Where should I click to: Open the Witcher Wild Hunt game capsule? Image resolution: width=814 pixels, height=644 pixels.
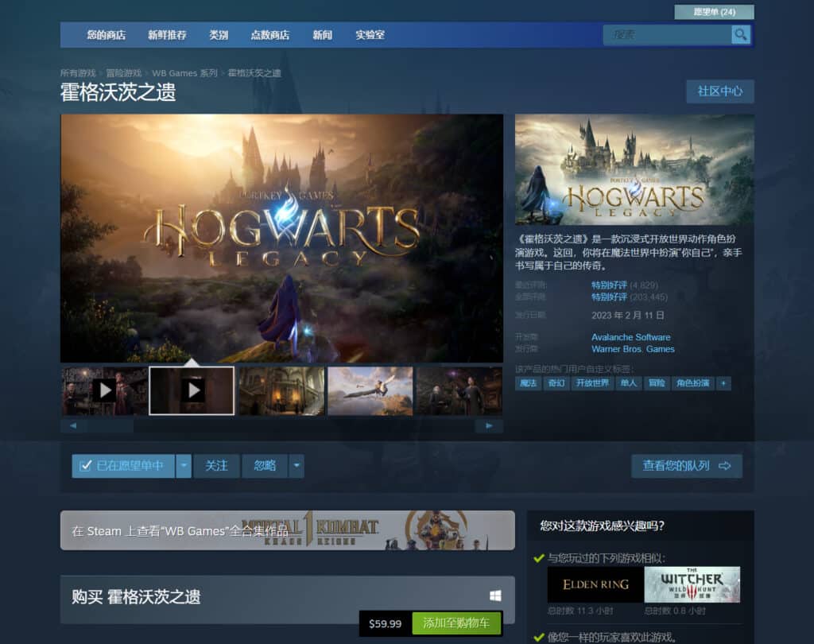[692, 584]
